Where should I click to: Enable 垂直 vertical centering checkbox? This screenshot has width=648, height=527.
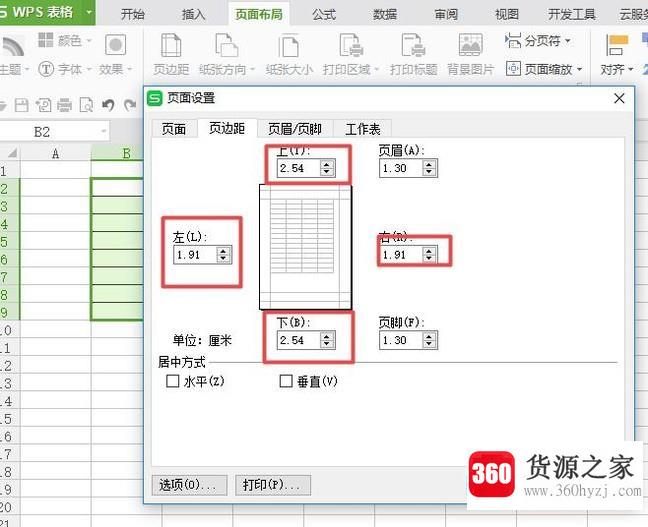(286, 381)
